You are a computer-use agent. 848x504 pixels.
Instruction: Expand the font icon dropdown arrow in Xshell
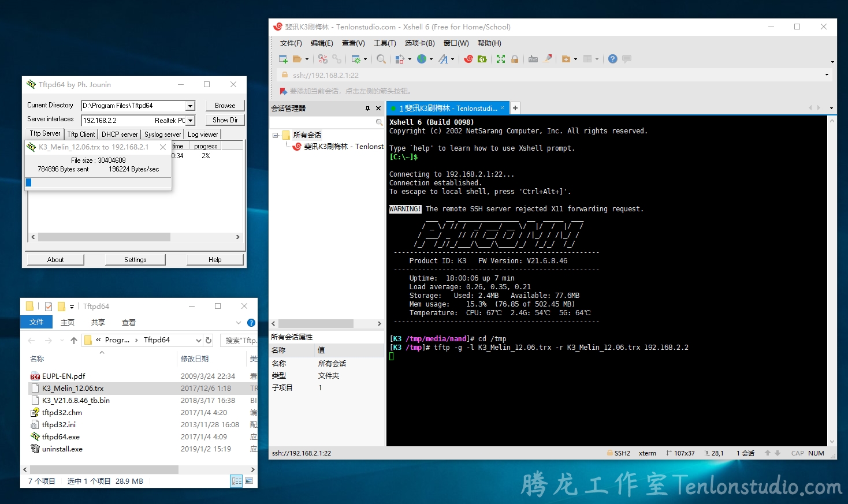pyautogui.click(x=452, y=59)
